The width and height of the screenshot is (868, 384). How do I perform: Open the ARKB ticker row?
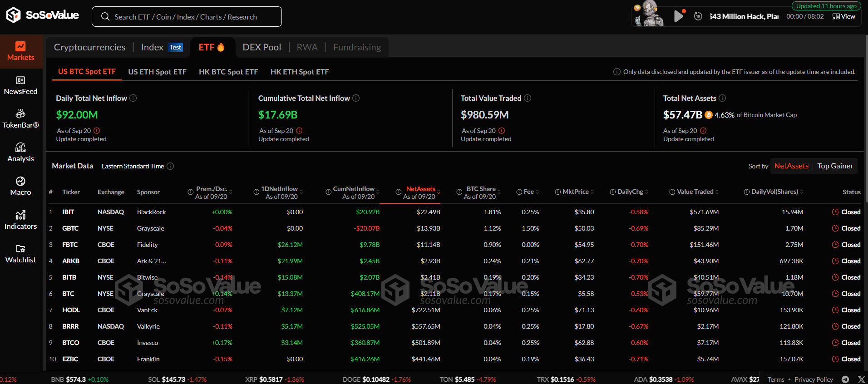point(455,261)
